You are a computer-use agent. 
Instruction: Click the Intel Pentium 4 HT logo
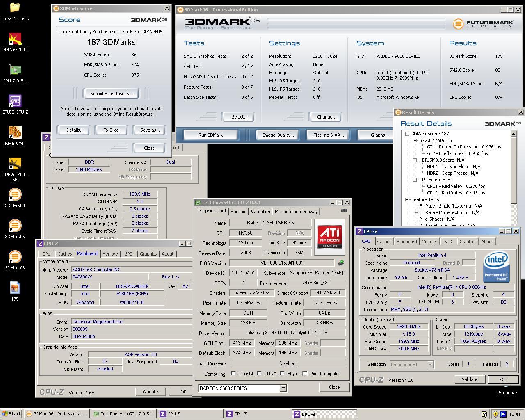click(496, 267)
